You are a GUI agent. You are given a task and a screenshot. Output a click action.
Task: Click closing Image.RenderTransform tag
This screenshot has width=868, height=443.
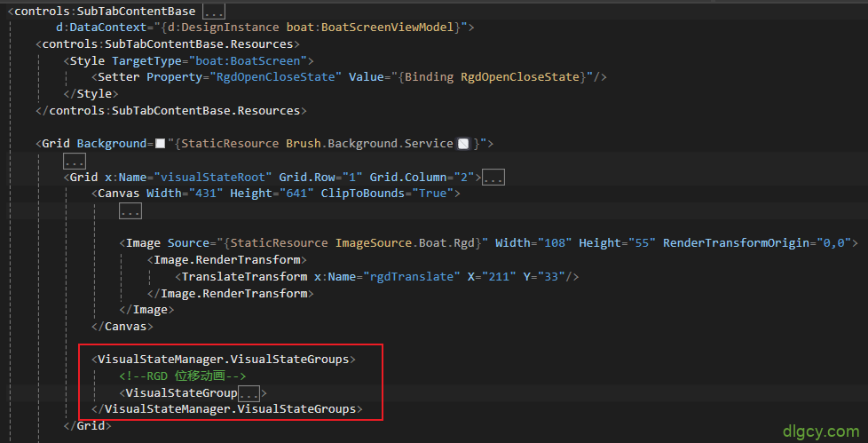tap(230, 293)
